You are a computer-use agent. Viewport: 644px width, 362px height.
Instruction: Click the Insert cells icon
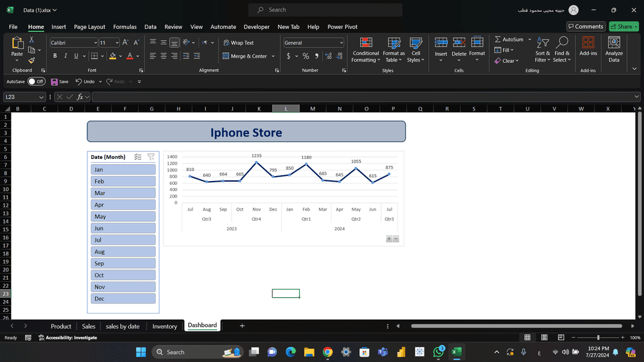pos(441,43)
